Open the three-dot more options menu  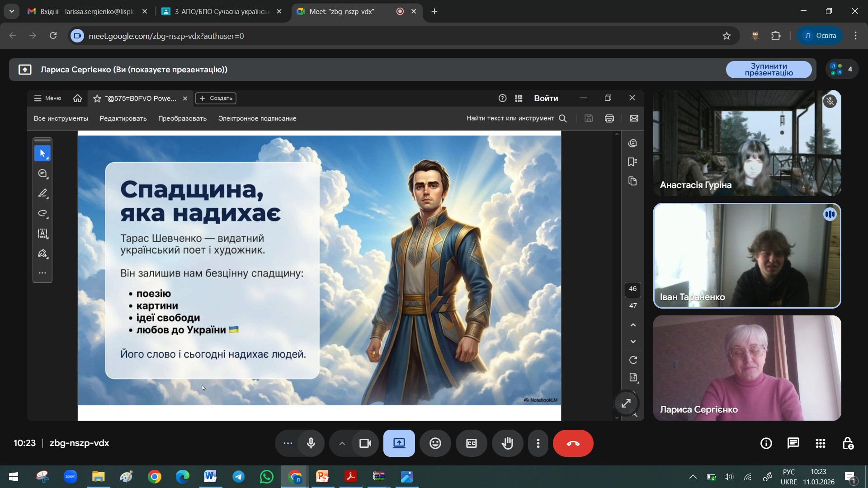pos(538,443)
